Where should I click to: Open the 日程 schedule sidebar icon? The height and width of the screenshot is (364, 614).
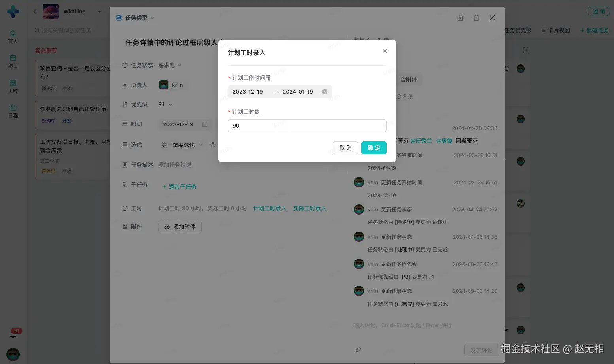[x=13, y=111]
